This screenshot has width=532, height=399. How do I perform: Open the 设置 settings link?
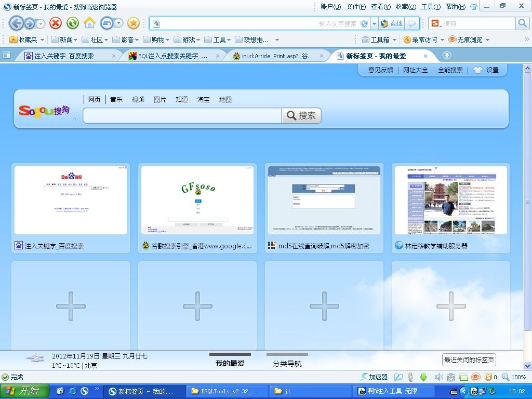click(x=492, y=70)
